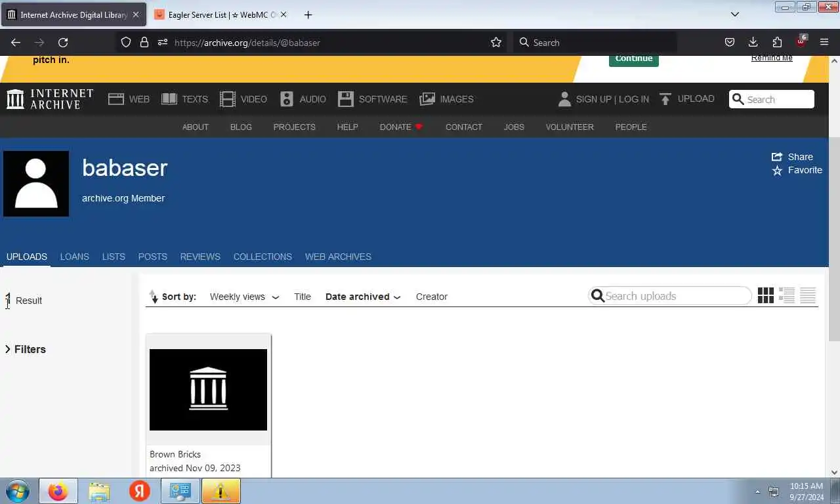Open the Video section icon
The height and width of the screenshot is (504, 840).
(228, 99)
